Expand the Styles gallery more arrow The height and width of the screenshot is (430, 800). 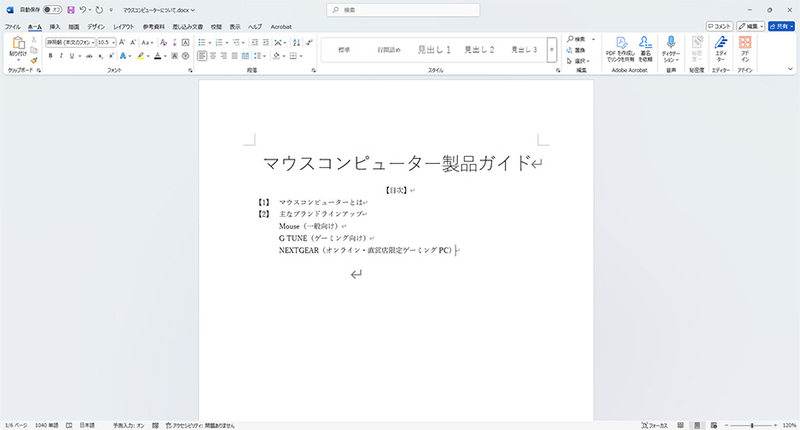[x=552, y=49]
